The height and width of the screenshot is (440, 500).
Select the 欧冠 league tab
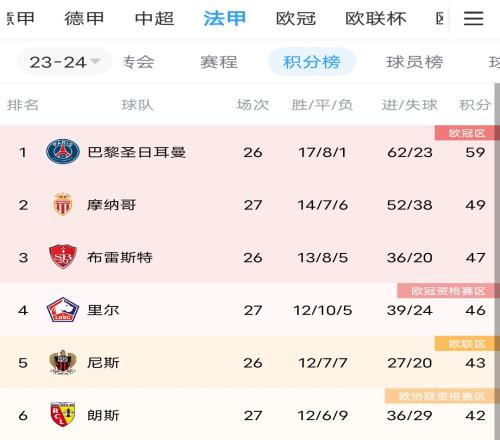coord(296,18)
